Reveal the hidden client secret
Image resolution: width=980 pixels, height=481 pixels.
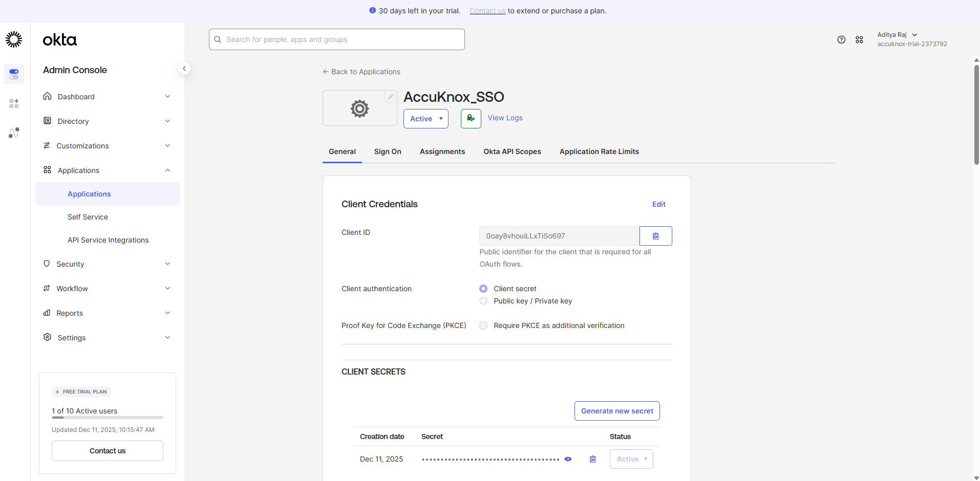(x=568, y=459)
